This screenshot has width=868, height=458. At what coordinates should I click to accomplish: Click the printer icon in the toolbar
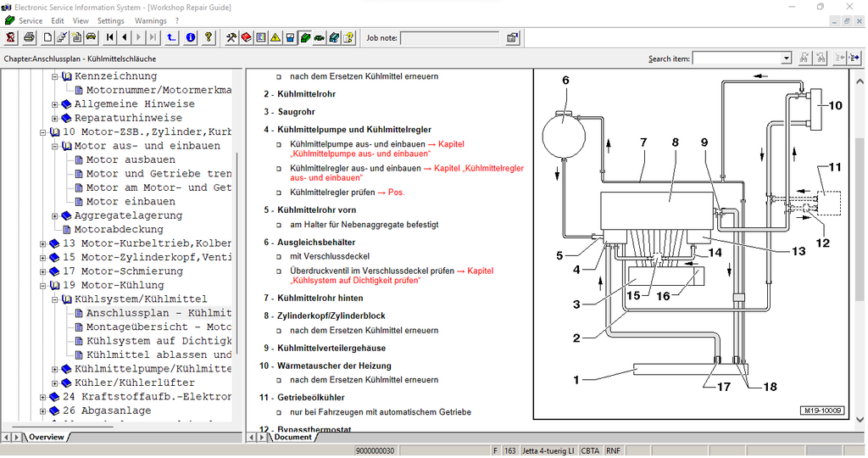pos(29,37)
